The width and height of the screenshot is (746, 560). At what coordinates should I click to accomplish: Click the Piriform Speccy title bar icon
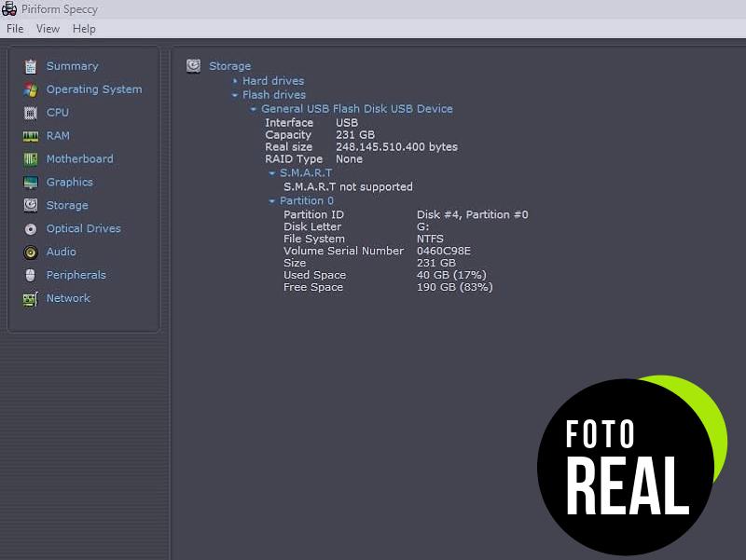pyautogui.click(x=9, y=9)
